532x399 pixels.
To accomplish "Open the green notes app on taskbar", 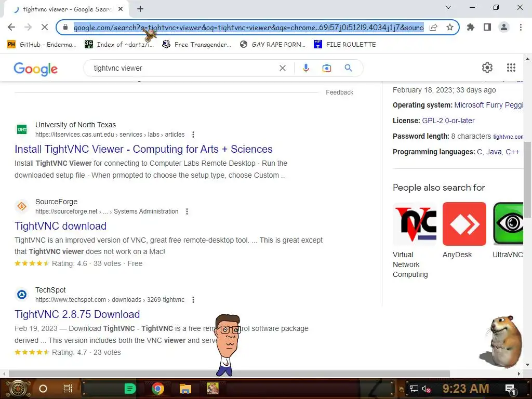I will [130, 389].
